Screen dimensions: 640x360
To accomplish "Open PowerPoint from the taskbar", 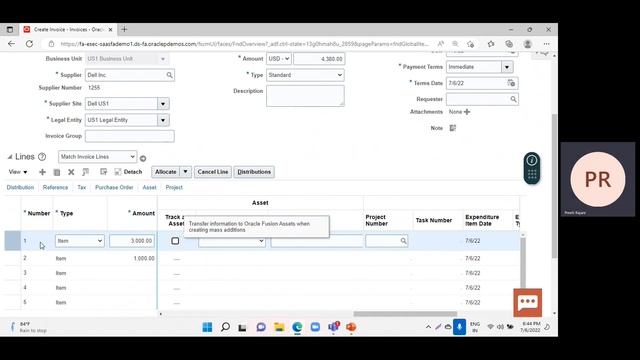I will 351,327.
